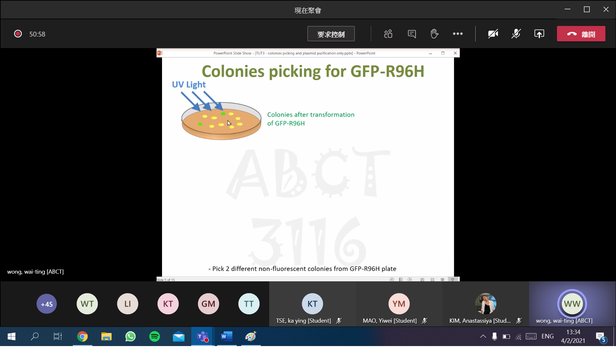
Task: Switch to Word in the taskbar
Action: pyautogui.click(x=227, y=336)
